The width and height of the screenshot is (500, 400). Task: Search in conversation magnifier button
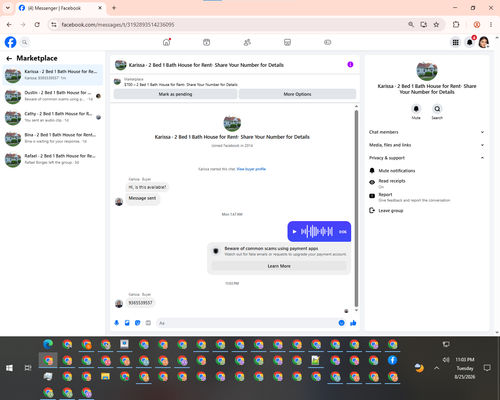(437, 109)
